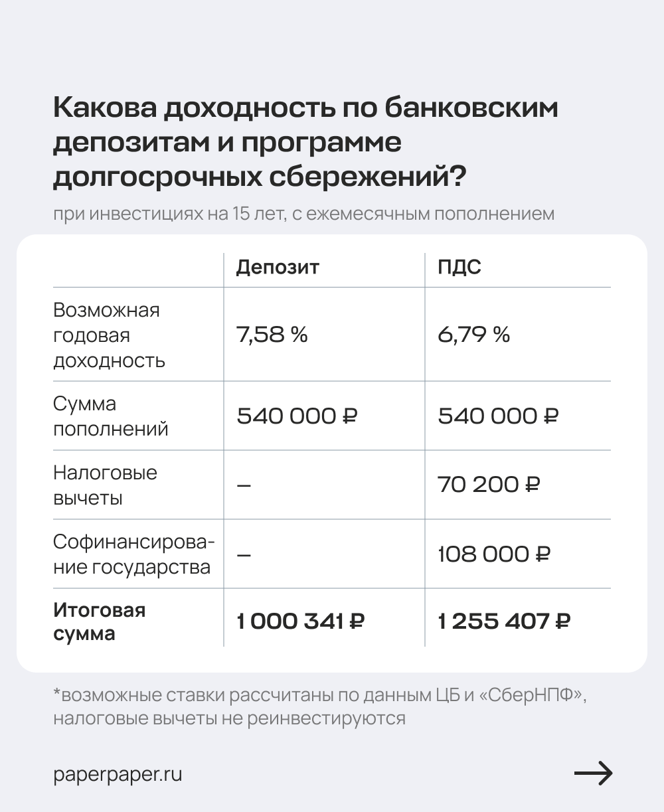Select the 108 000 ₽ co-financing value
Screen dimensions: 664x812
point(494,554)
